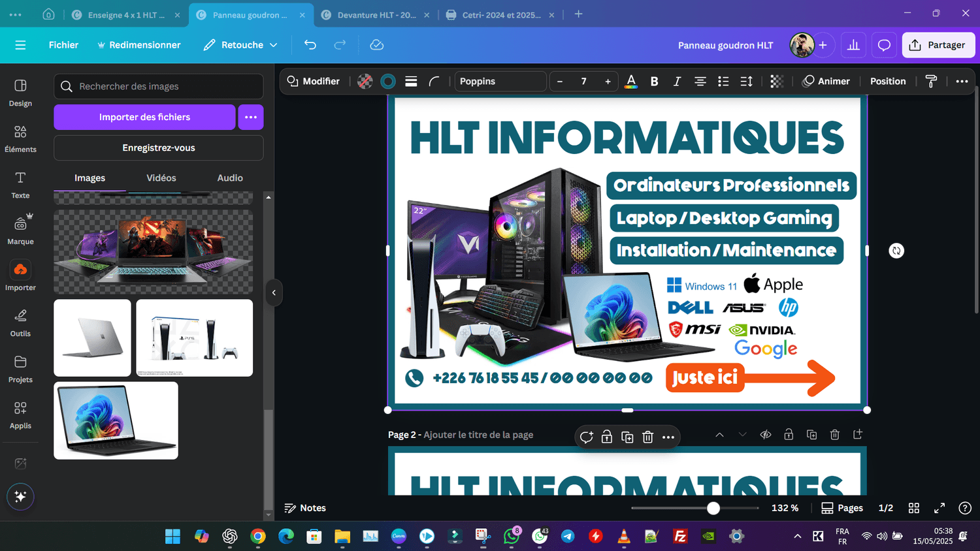Open the Projets folder panel

pyautogui.click(x=20, y=369)
